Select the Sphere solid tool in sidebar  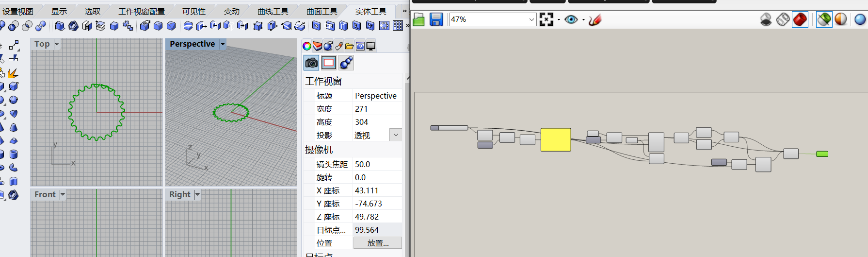pos(14,100)
